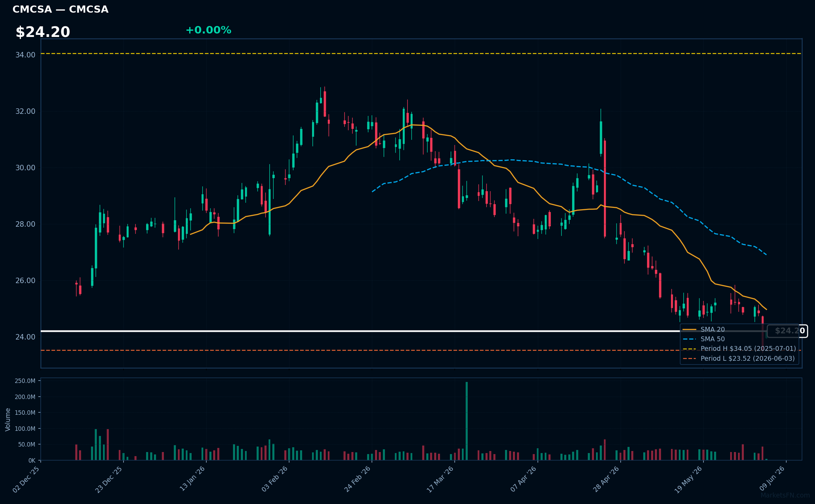The height and width of the screenshot is (504, 815).
Task: Click the 150.0M volume axis label
Action: click(25, 413)
